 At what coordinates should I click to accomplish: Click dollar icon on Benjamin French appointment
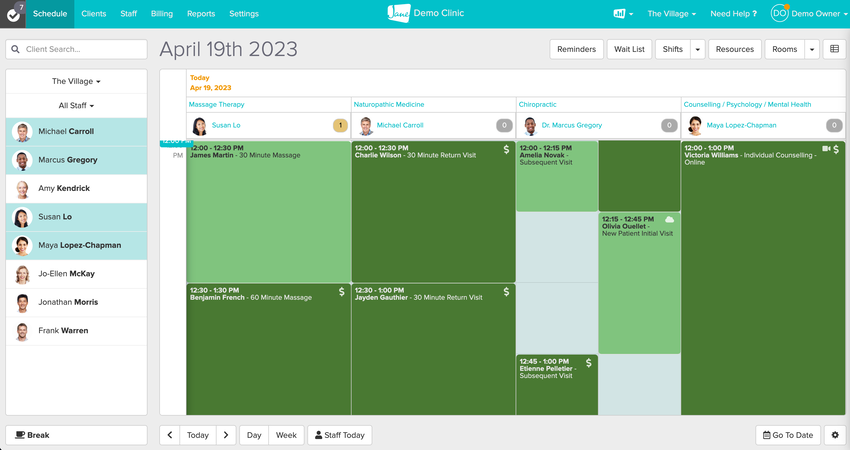[x=341, y=292]
